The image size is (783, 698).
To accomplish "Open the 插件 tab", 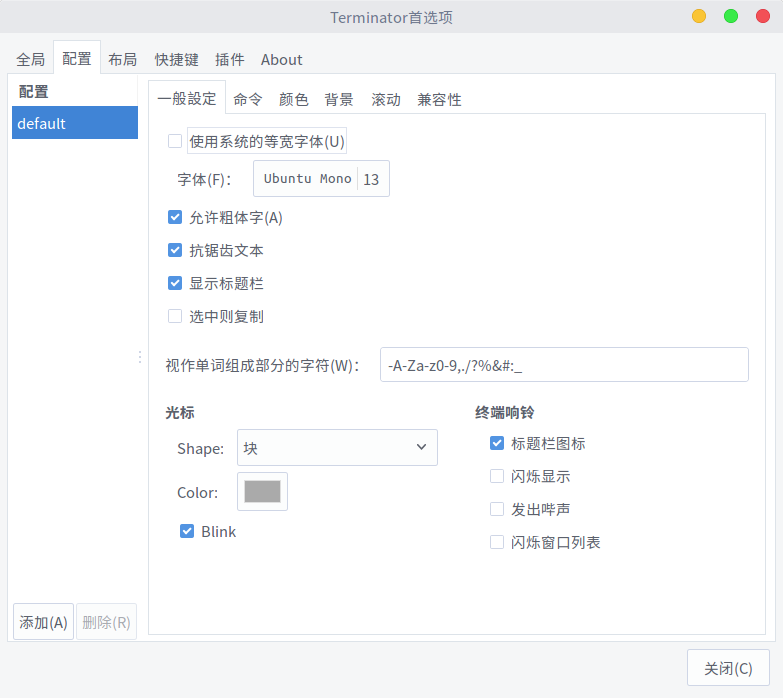I will [230, 59].
